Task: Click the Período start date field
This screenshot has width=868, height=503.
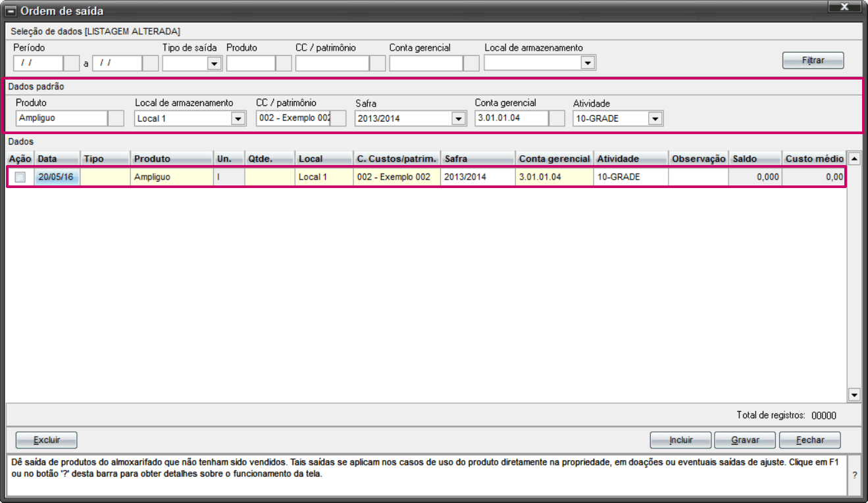Action: pyautogui.click(x=38, y=63)
